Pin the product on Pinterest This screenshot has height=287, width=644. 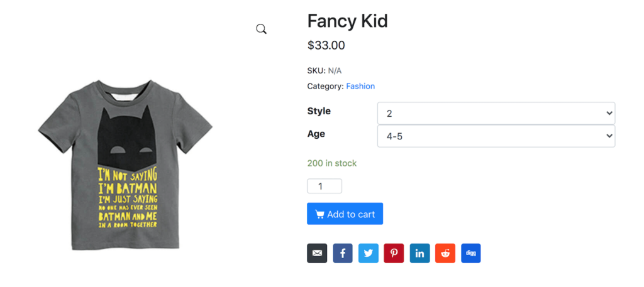[394, 253]
